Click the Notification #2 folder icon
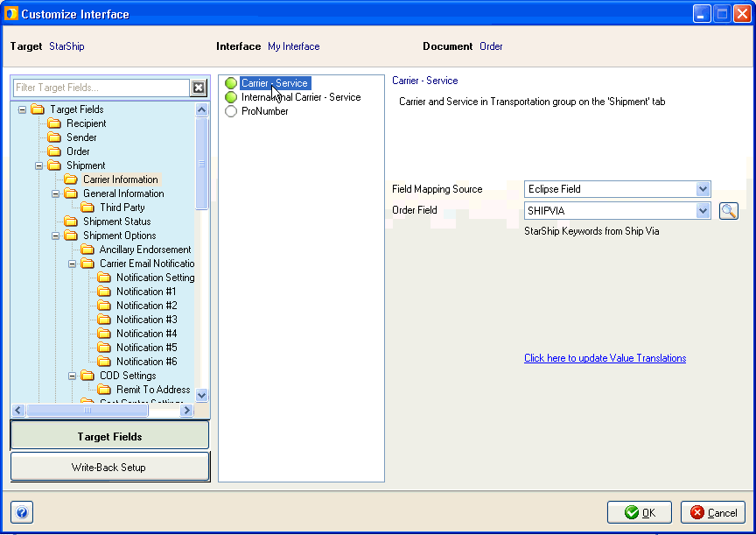 [104, 306]
